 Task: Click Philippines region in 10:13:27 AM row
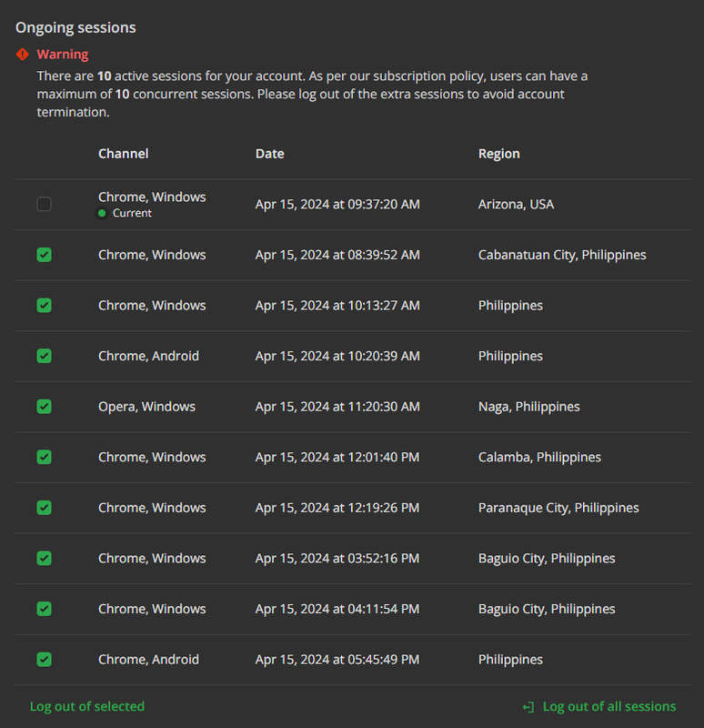(510, 305)
